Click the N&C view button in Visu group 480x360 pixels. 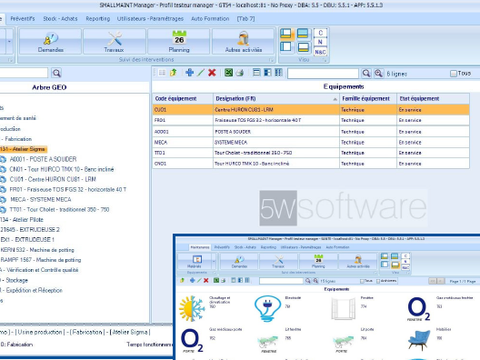[320, 52]
